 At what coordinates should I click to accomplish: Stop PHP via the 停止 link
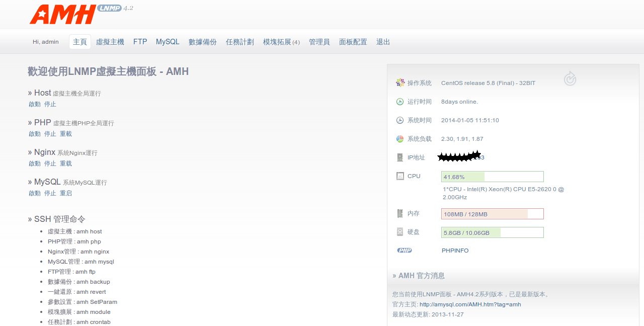click(x=50, y=134)
